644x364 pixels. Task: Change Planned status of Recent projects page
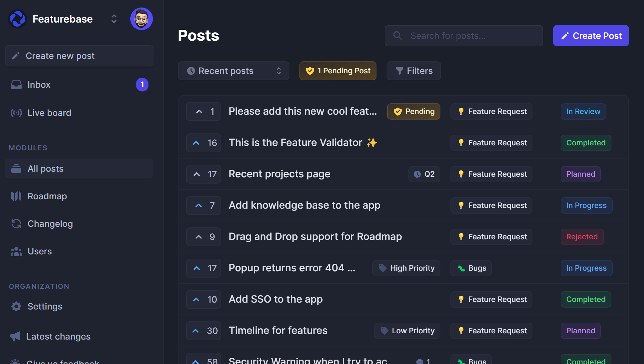(580, 174)
